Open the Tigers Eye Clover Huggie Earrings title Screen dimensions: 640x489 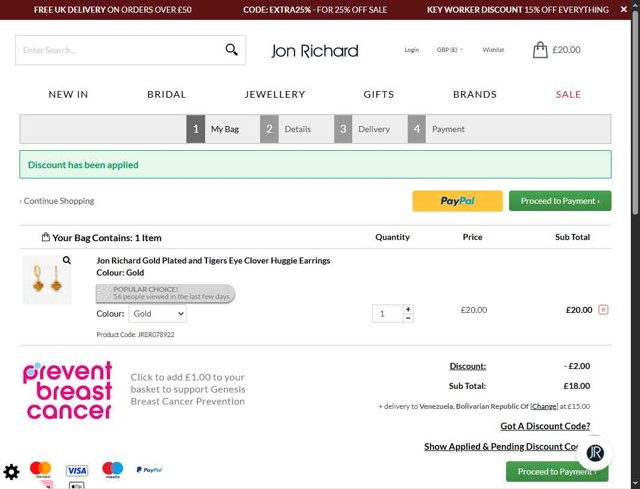point(213,260)
